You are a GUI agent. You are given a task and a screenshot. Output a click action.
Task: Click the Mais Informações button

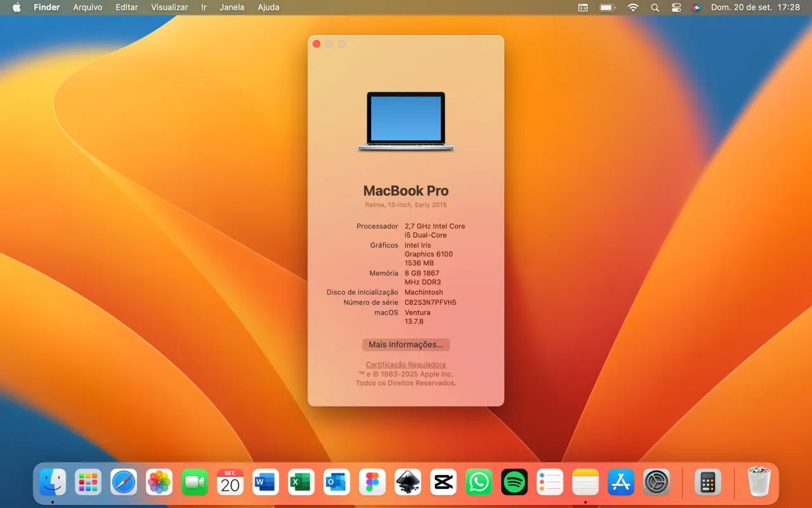click(x=406, y=345)
